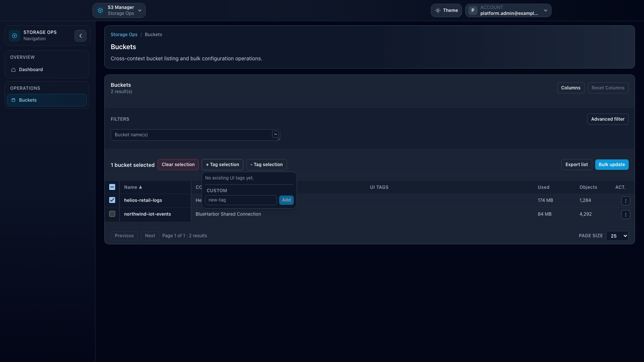This screenshot has width=644, height=362.
Task: Uncheck the helios-retail-logs row checkbox
Action: [x=112, y=200]
